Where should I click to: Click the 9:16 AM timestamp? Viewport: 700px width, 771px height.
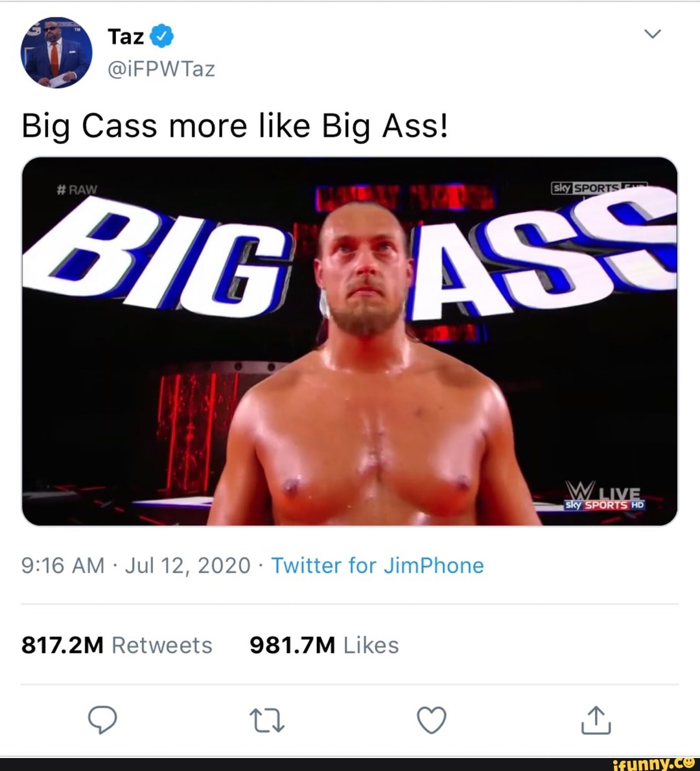[x=62, y=565]
